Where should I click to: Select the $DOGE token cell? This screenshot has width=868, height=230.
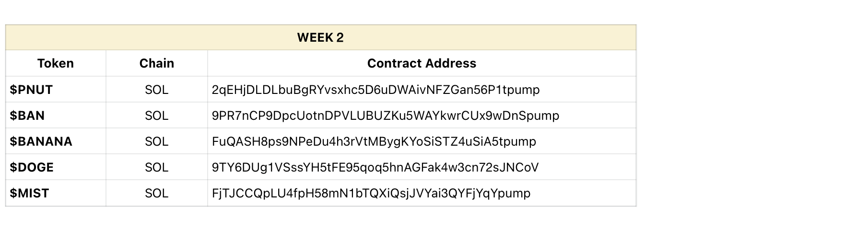(56, 167)
